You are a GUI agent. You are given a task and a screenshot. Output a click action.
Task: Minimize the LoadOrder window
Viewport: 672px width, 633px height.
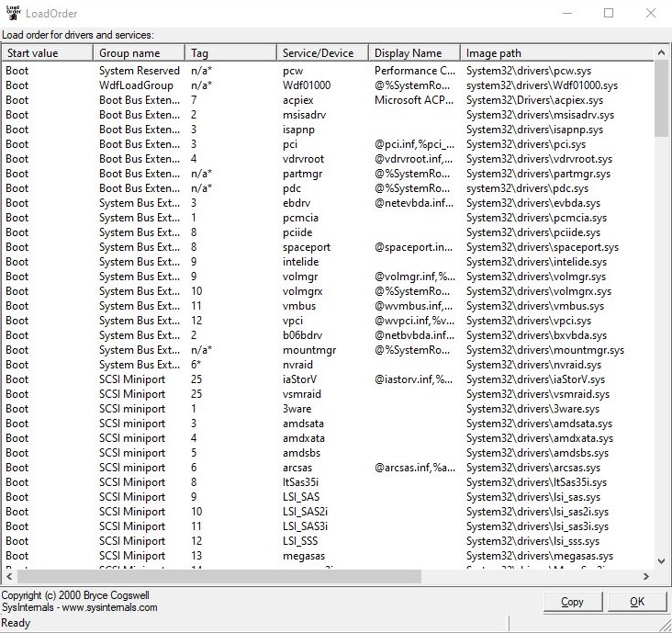tap(567, 13)
